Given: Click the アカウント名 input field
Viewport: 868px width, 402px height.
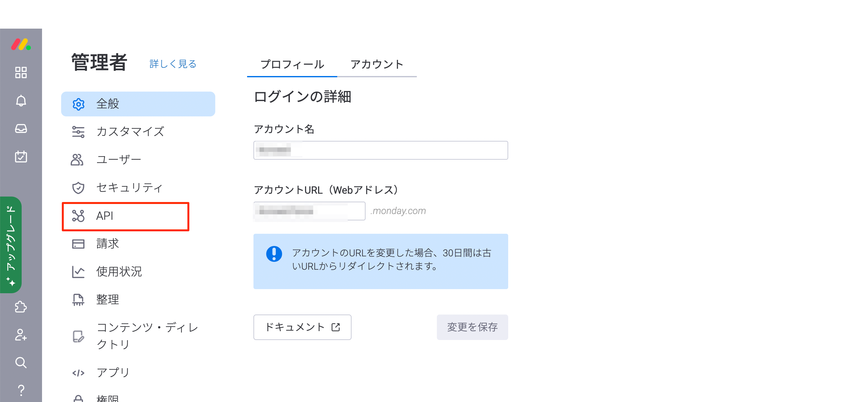Looking at the screenshot, I should tap(381, 150).
